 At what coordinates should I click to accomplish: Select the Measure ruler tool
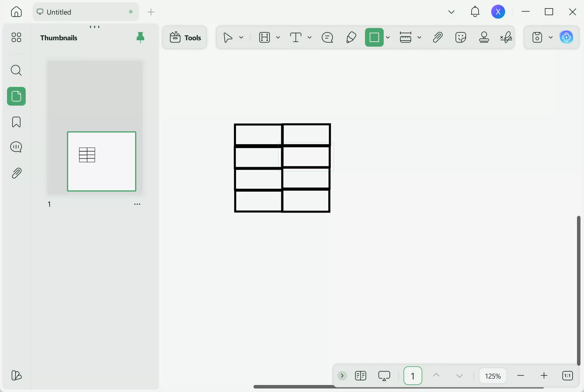pos(406,37)
